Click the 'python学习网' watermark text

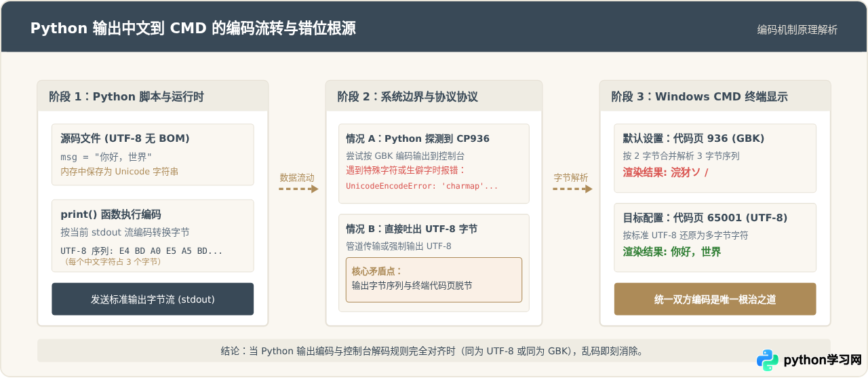(822, 360)
